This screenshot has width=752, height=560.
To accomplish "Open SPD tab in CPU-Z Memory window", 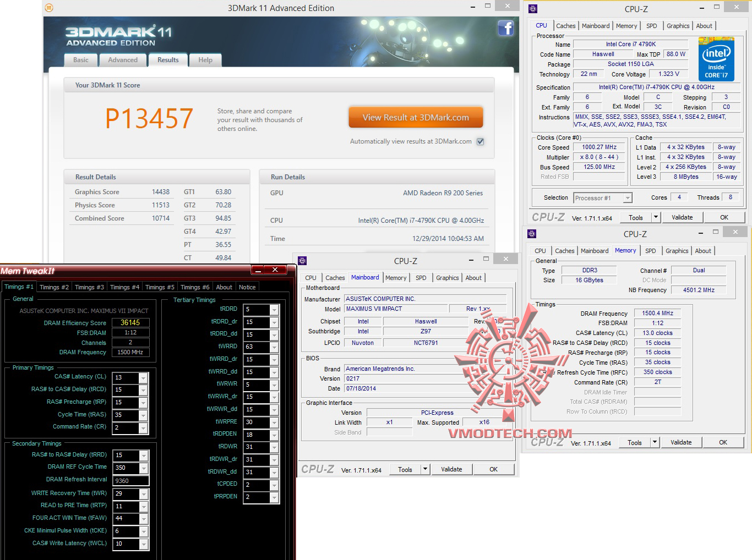I will click(650, 251).
